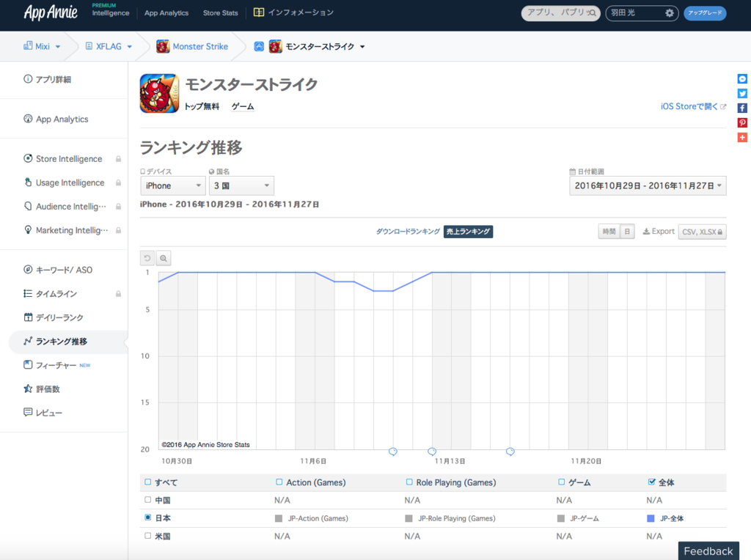Viewport: 751px width, 560px height.
Task: Enable the 中国 country checkbox
Action: coord(148,500)
